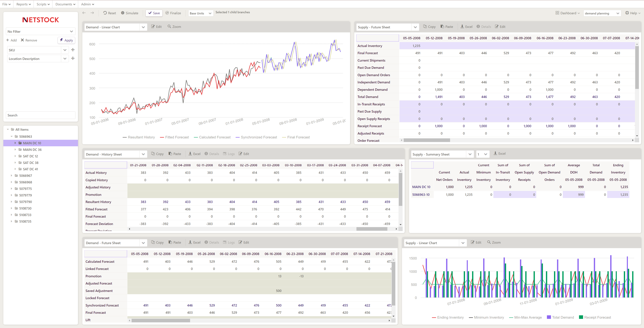The image size is (644, 328).
Task: Open the Admin menu
Action: click(88, 4)
